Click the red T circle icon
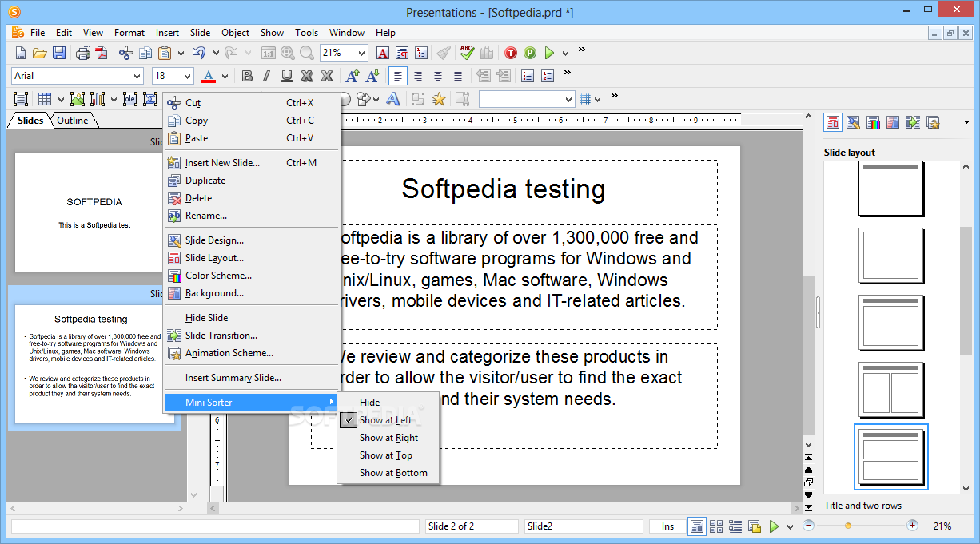 point(511,53)
